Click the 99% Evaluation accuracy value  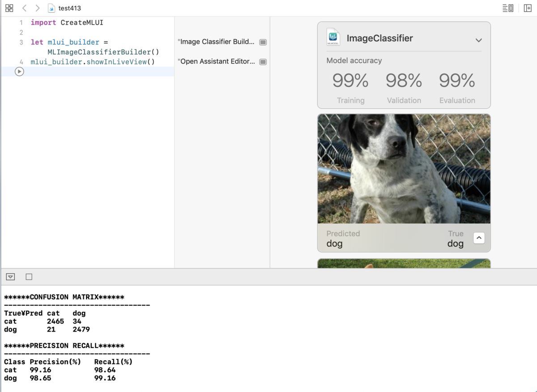tap(457, 81)
